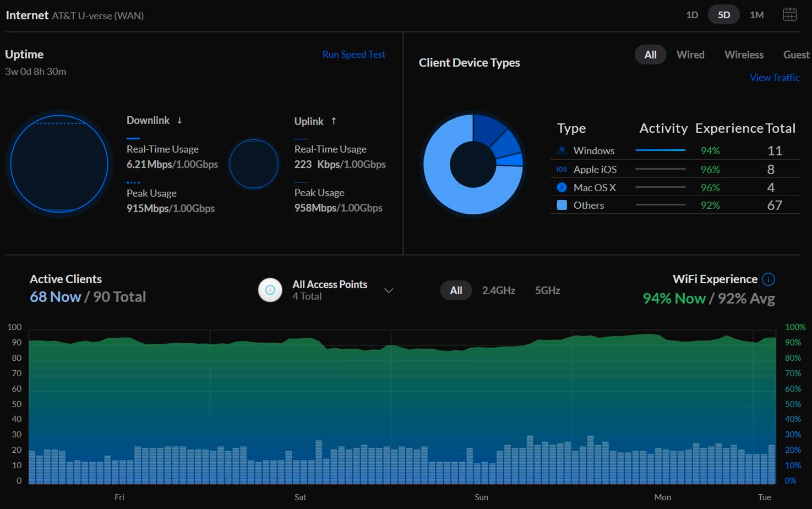812x509 pixels.
Task: Click the uptime value 3w 0d 8h 30m
Action: pyautogui.click(x=35, y=71)
